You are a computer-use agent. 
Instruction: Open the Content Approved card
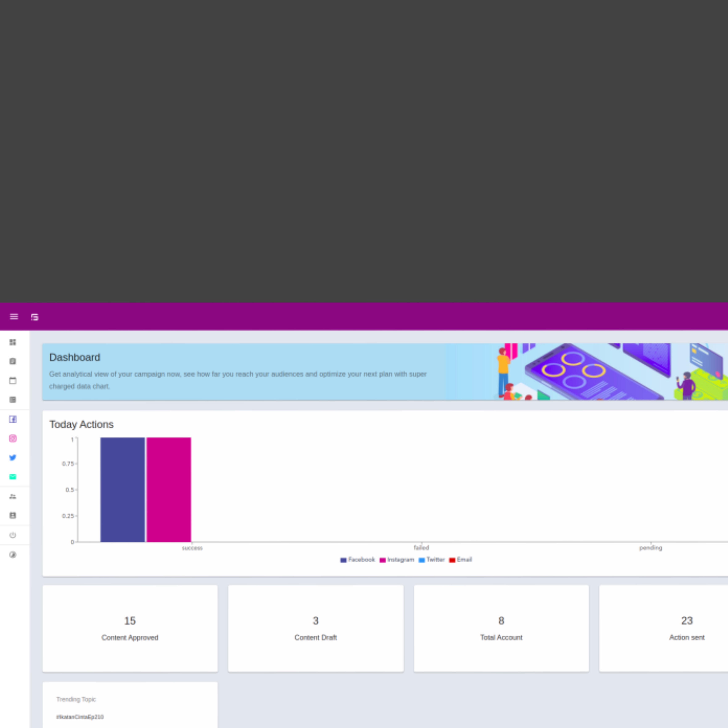[130, 628]
